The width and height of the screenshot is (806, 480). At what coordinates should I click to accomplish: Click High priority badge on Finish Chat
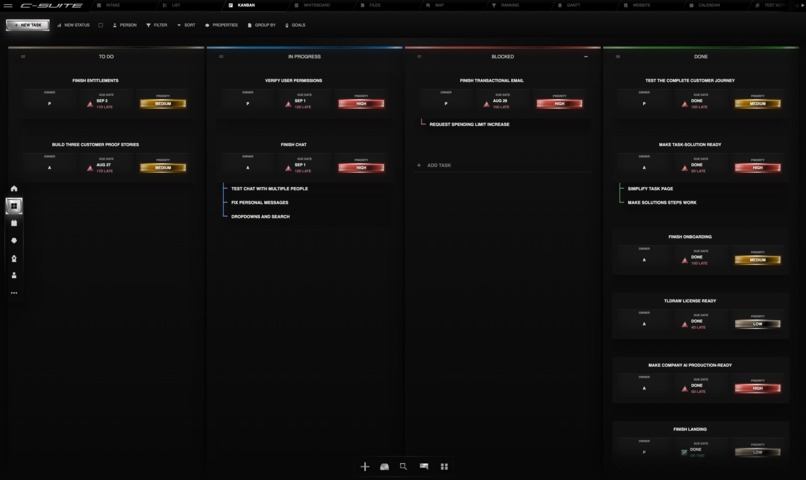361,168
